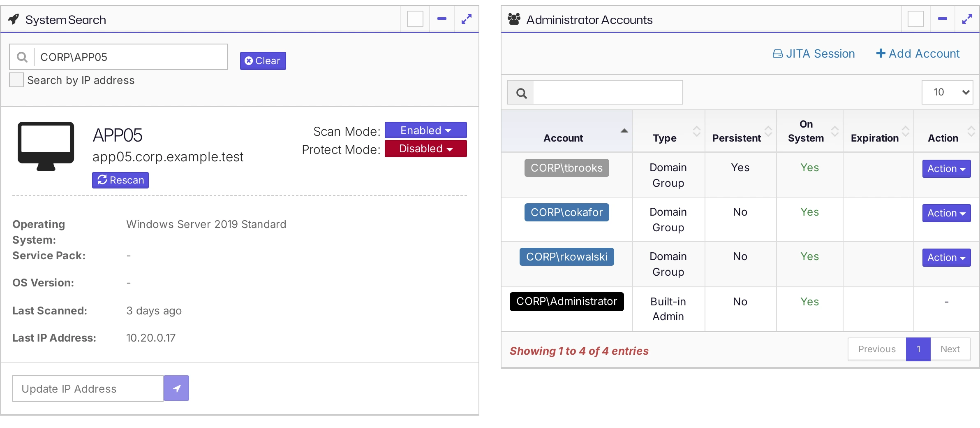Open Action dropdown for CORP\tbrooks
Viewport: 980px width, 428px height.
coord(946,169)
